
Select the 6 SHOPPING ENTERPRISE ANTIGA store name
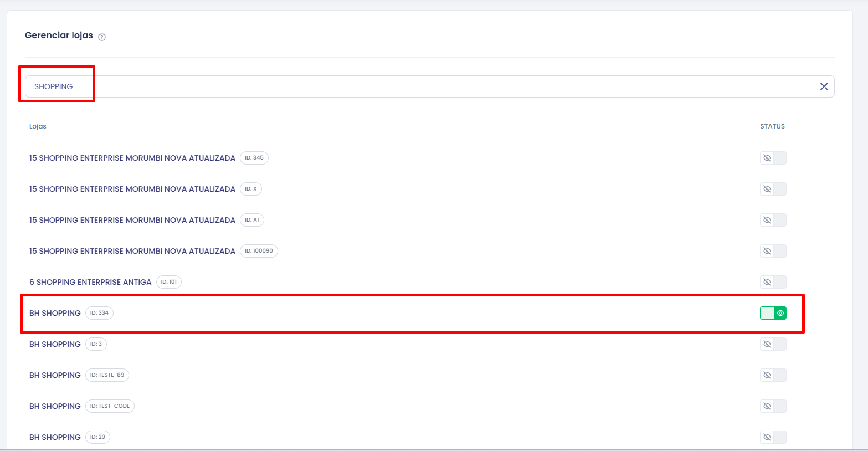click(x=90, y=282)
